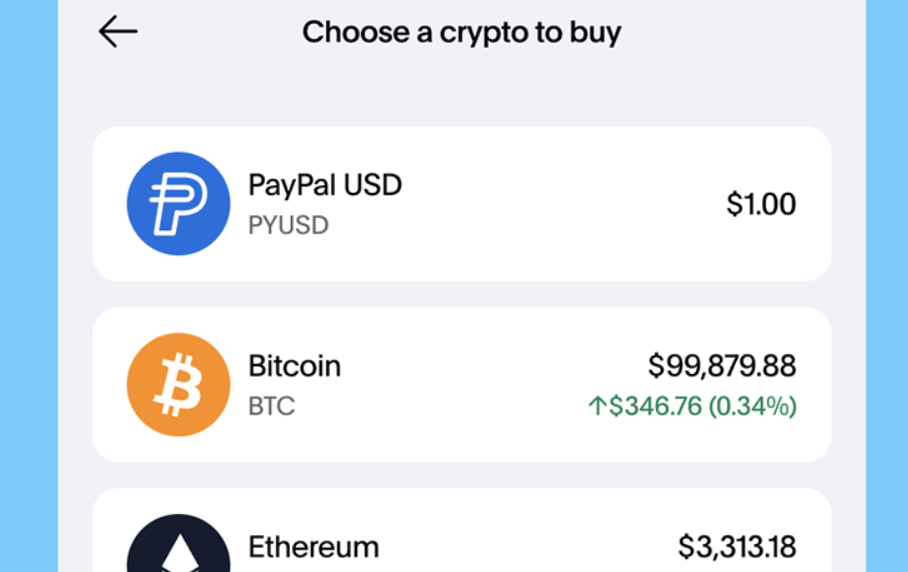The height and width of the screenshot is (572, 908).
Task: Tap the blue PayPal USD coin logo
Action: (178, 204)
